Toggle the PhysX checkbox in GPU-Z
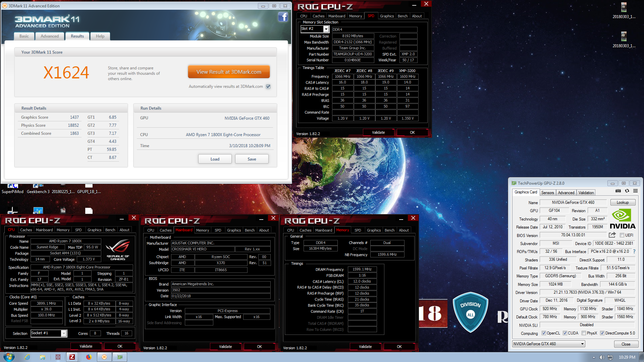The image size is (644, 362). point(584,333)
